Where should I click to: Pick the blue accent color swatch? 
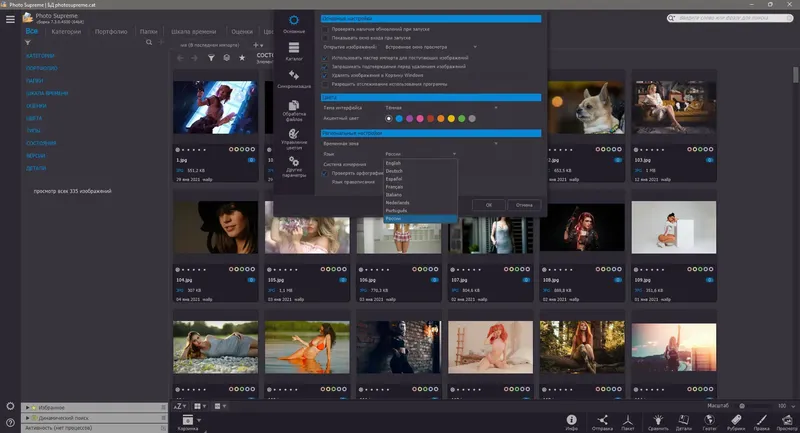pyautogui.click(x=400, y=118)
